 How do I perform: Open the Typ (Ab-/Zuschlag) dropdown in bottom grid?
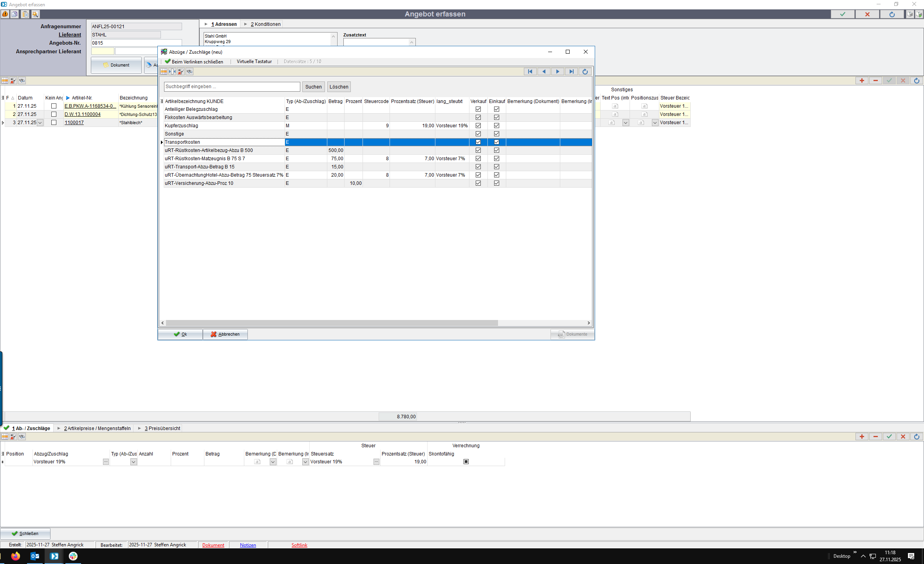point(134,462)
